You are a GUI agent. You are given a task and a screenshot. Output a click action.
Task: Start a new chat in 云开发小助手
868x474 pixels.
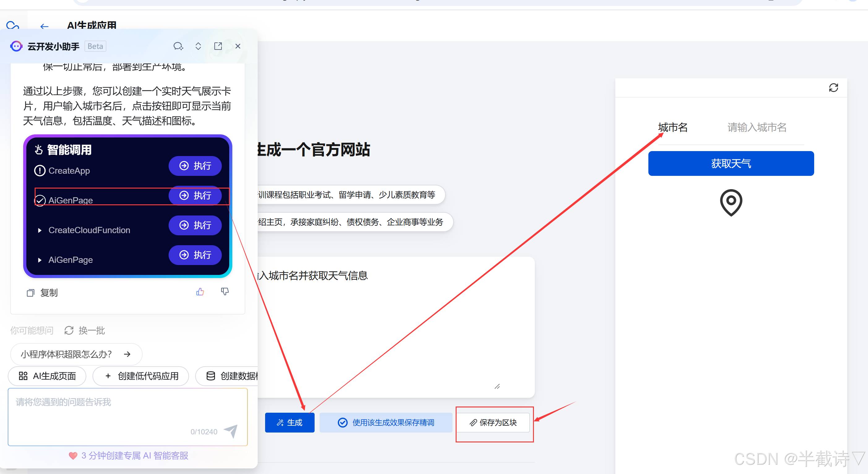[178, 46]
